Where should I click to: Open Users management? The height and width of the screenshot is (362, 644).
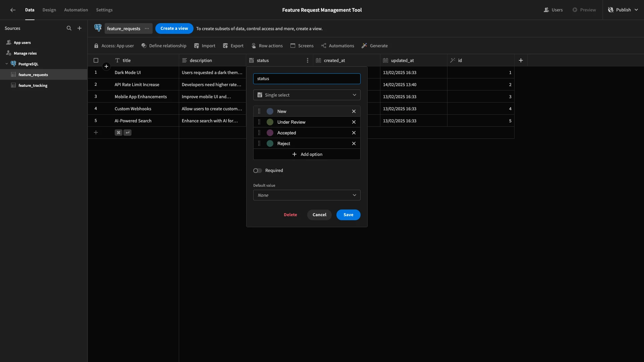pyautogui.click(x=553, y=10)
